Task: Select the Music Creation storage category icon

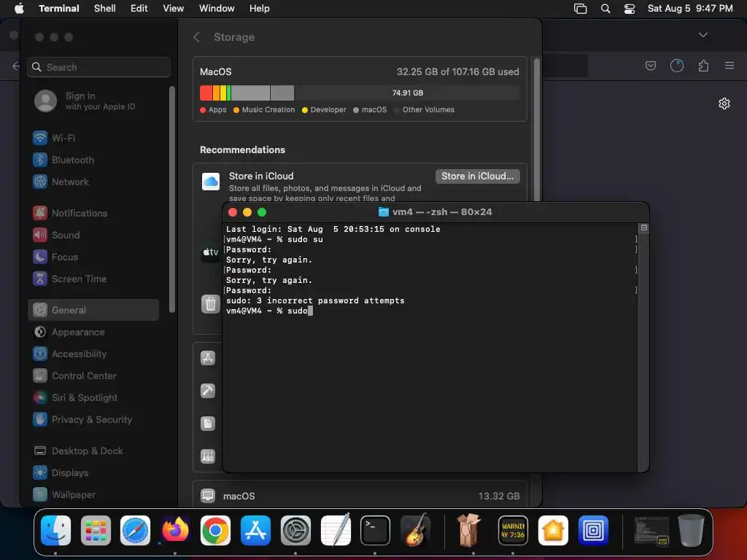Action: pyautogui.click(x=208, y=456)
